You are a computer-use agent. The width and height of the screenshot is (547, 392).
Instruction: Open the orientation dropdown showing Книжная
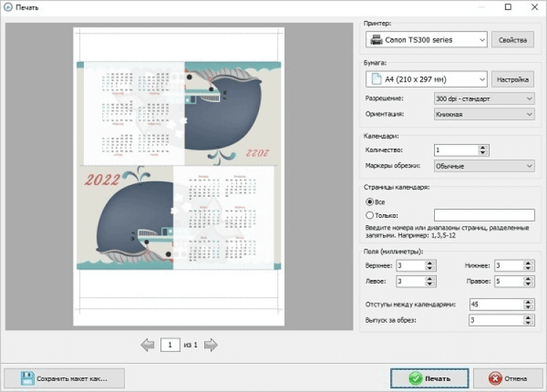click(484, 114)
